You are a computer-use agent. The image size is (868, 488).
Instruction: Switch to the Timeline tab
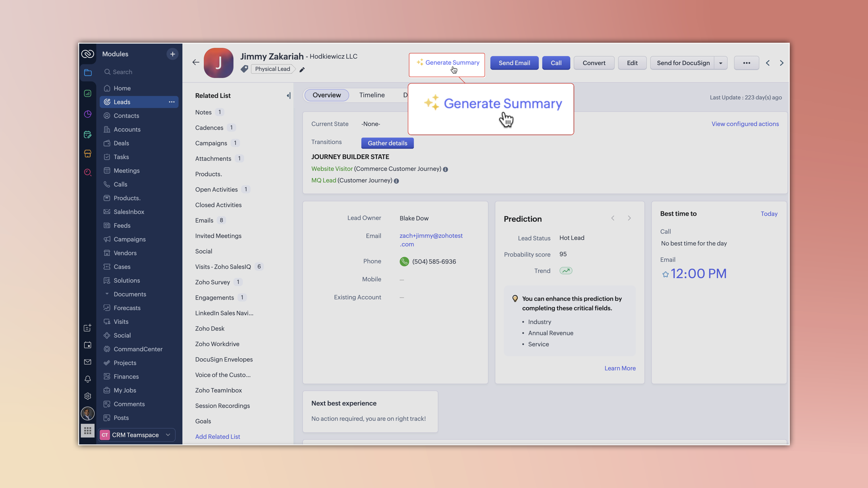click(372, 95)
